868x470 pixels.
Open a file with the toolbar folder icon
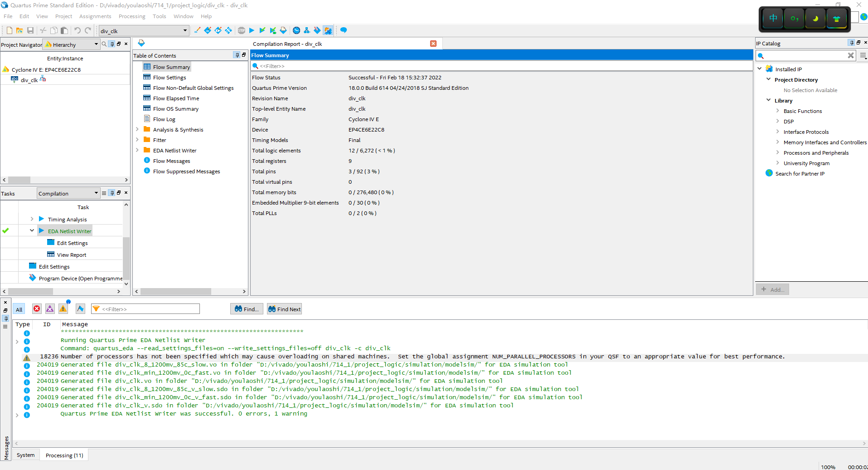point(19,30)
